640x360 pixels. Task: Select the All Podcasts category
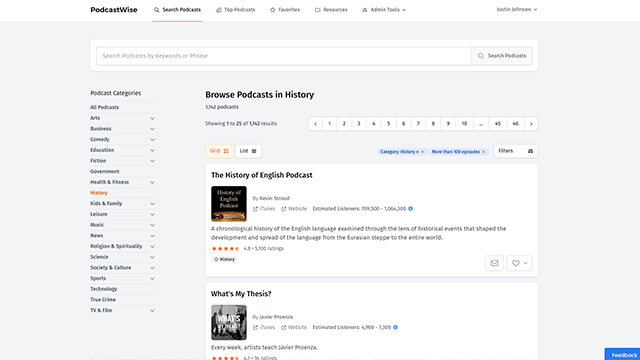point(104,107)
